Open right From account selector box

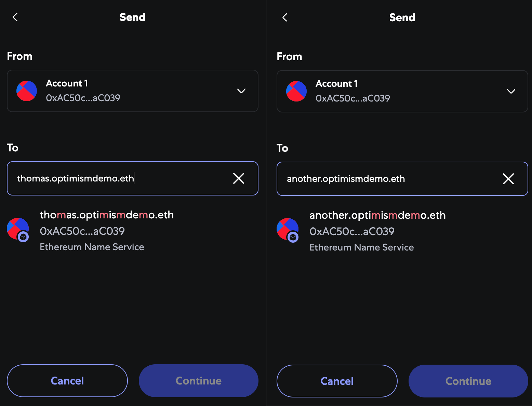(402, 91)
